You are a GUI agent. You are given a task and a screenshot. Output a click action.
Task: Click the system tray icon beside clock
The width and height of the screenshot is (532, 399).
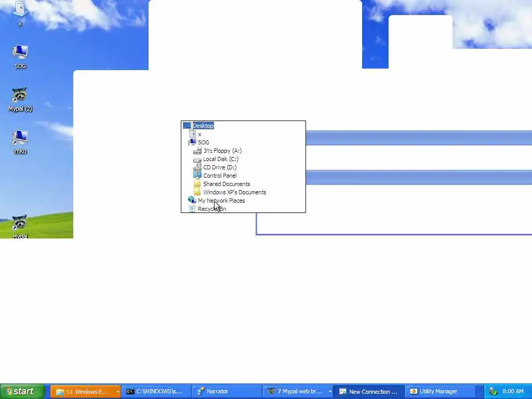[x=493, y=392]
